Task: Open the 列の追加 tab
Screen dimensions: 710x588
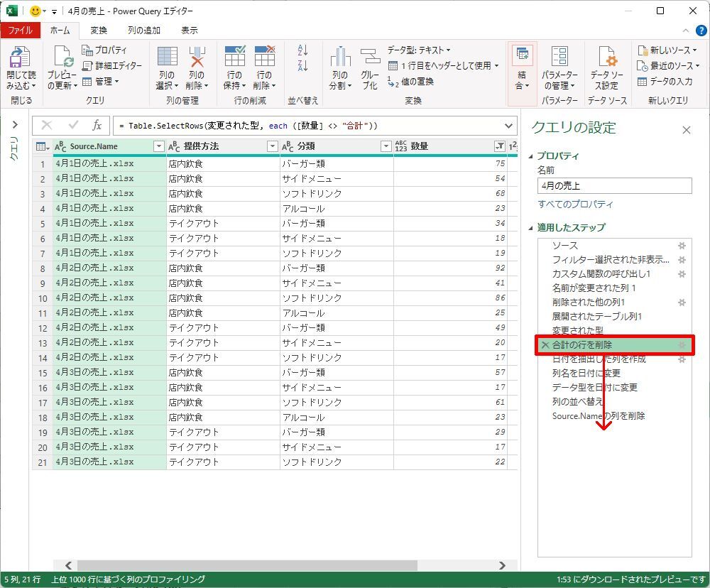Action: point(143,31)
